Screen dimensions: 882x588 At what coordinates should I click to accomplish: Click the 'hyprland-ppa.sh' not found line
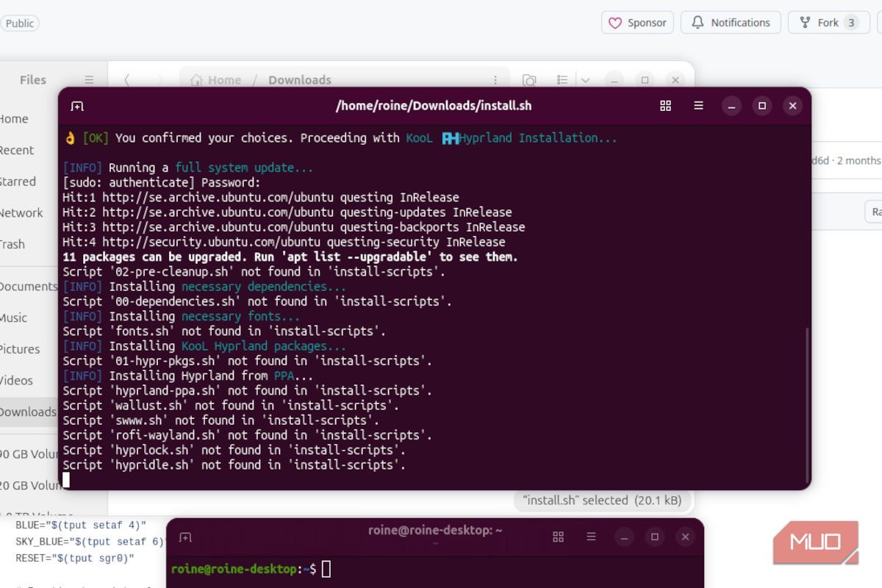tap(247, 390)
